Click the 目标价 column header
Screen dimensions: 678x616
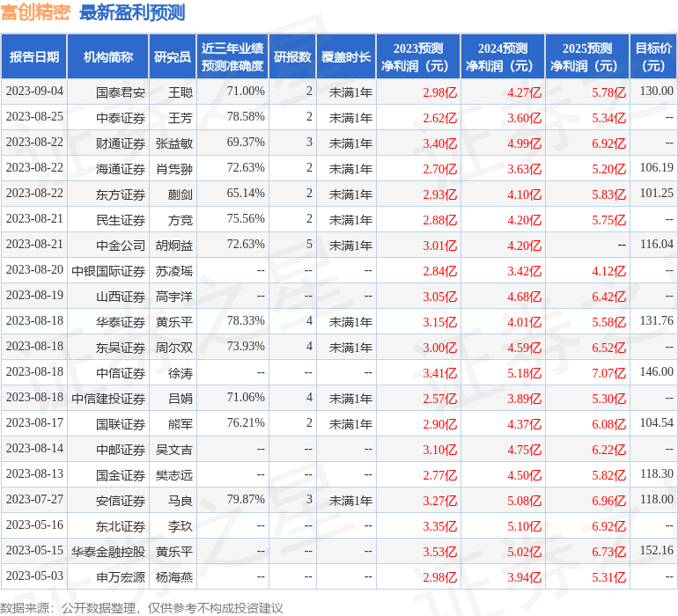click(x=653, y=56)
